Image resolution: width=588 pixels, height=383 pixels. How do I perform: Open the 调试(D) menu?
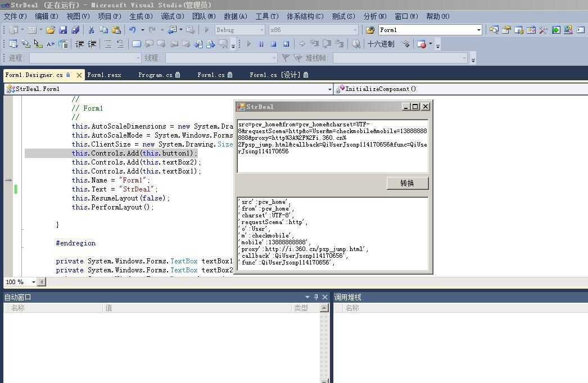tap(173, 16)
